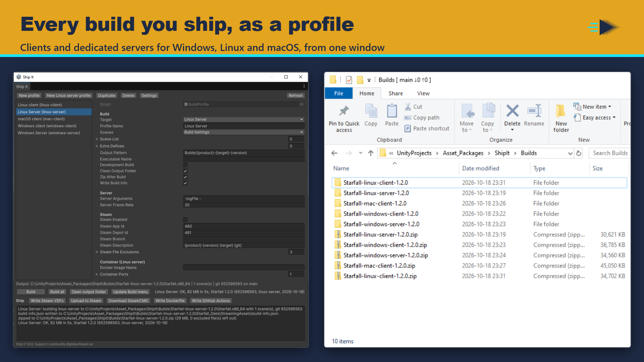Expand the Scene List foldout
The width and height of the screenshot is (644, 362).
97,139
